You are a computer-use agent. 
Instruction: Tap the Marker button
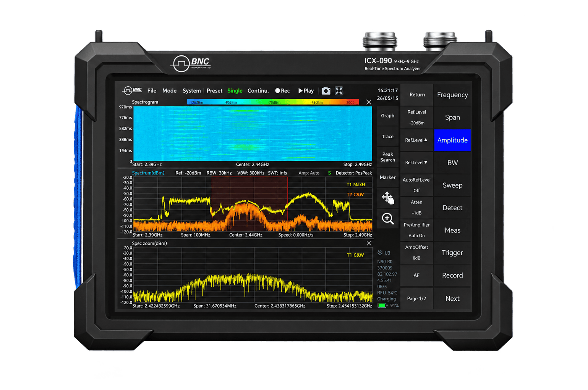[388, 177]
